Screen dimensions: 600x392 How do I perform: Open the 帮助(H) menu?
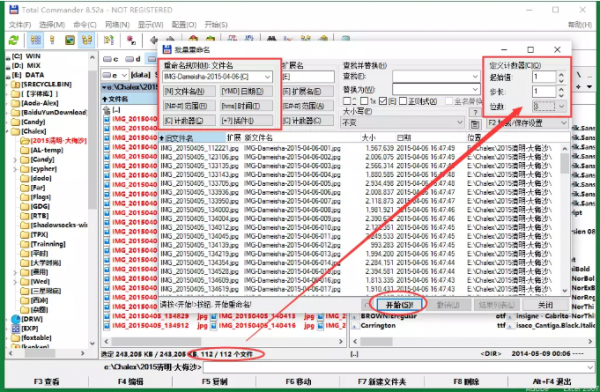(x=580, y=25)
